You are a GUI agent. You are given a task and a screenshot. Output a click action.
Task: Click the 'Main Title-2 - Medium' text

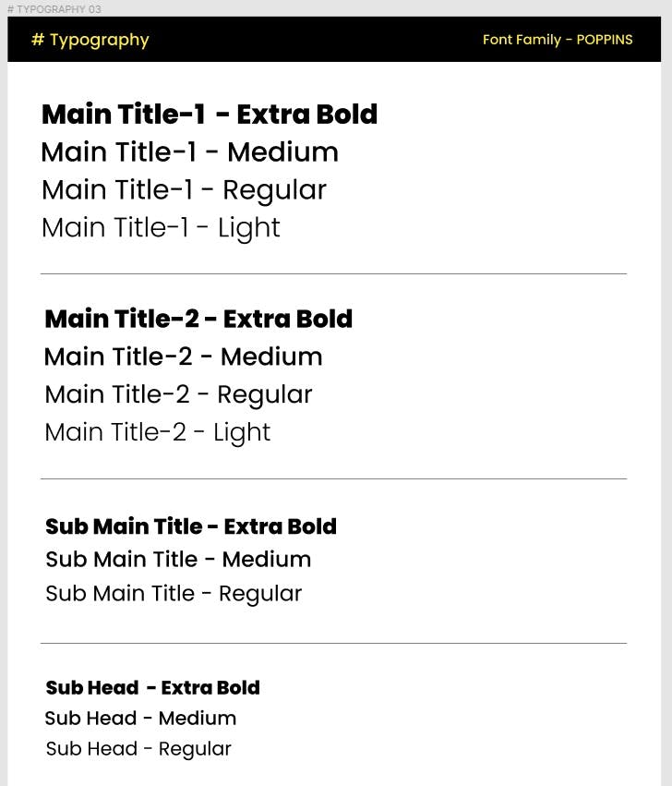(184, 357)
